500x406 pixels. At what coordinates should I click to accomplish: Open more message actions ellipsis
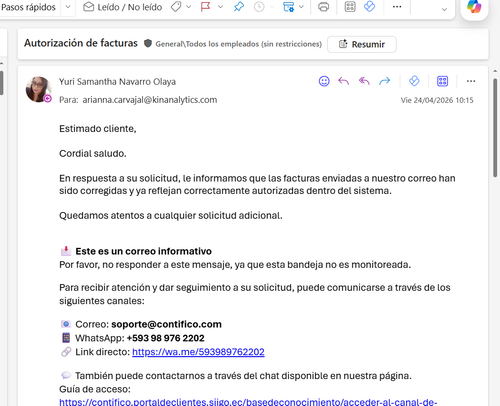click(x=471, y=81)
